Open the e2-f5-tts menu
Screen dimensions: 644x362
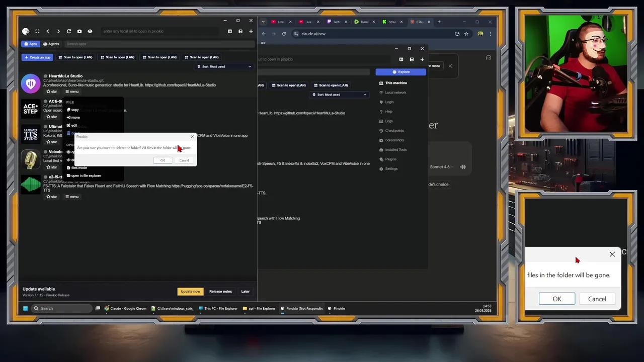click(x=72, y=197)
